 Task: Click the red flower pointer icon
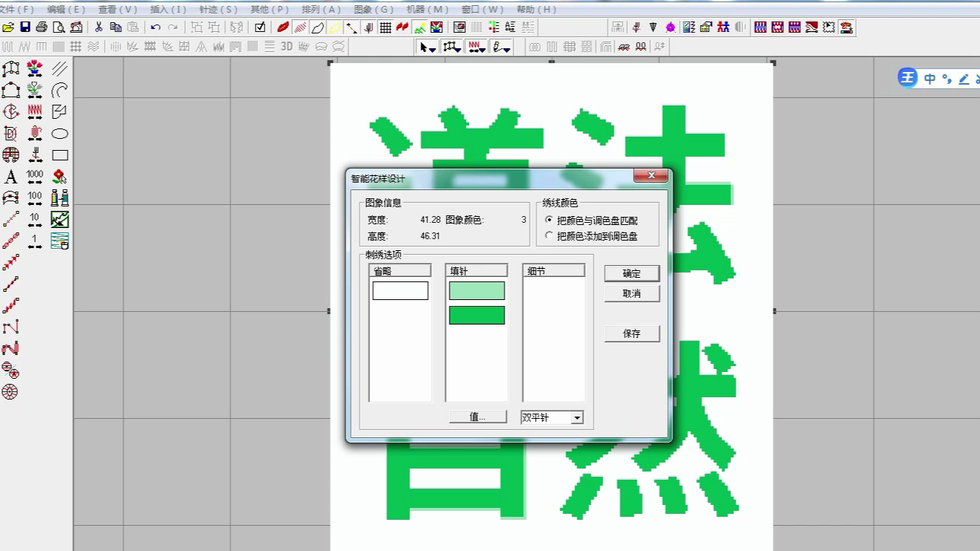click(x=60, y=177)
